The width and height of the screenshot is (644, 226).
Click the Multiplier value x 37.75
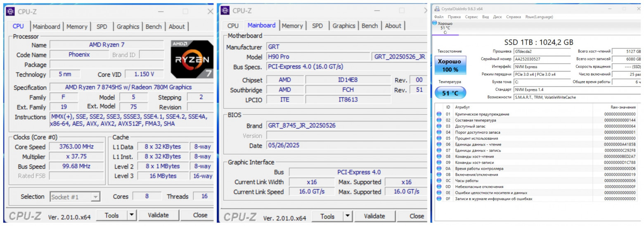(77, 157)
